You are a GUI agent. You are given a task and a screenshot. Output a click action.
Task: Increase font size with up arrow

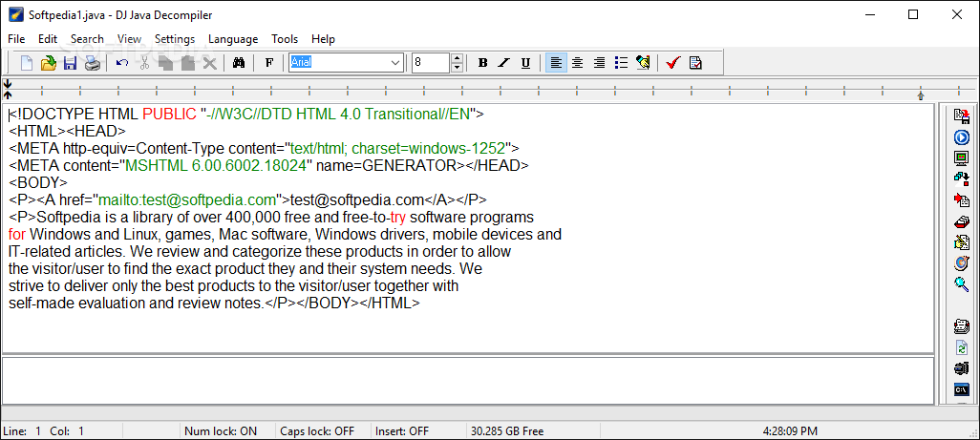(x=458, y=58)
